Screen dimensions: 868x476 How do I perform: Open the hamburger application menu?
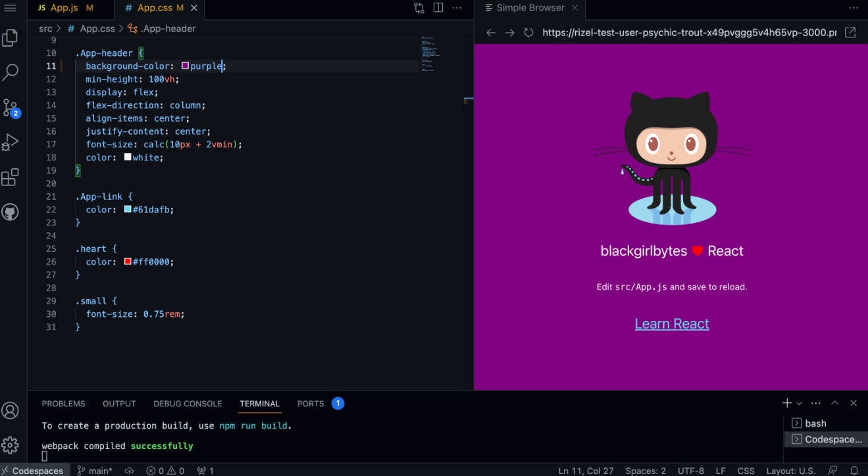coord(11,8)
